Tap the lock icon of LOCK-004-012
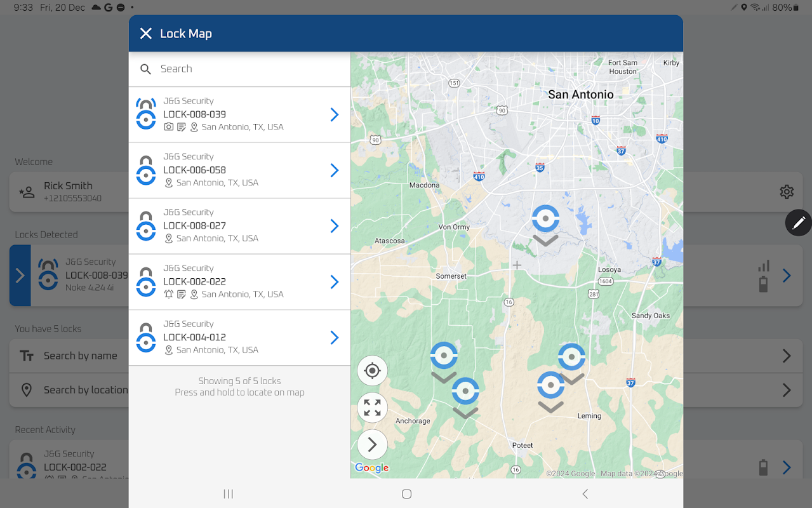812x508 pixels. [146, 338]
